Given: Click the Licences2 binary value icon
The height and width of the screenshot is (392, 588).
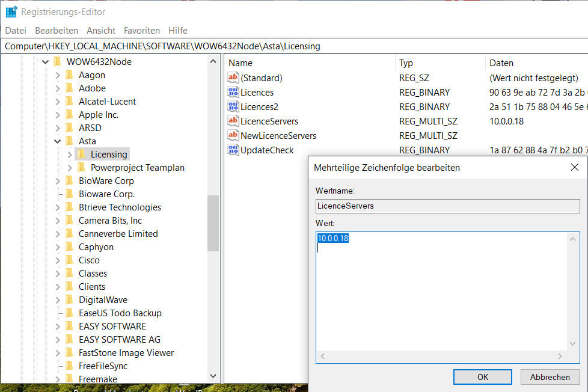Looking at the screenshot, I should (x=233, y=106).
